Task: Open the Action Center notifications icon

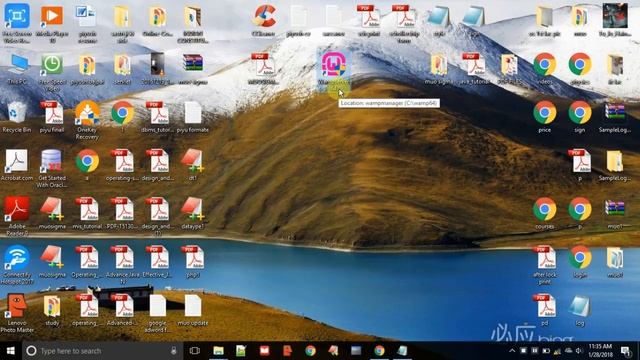Action: (626, 351)
